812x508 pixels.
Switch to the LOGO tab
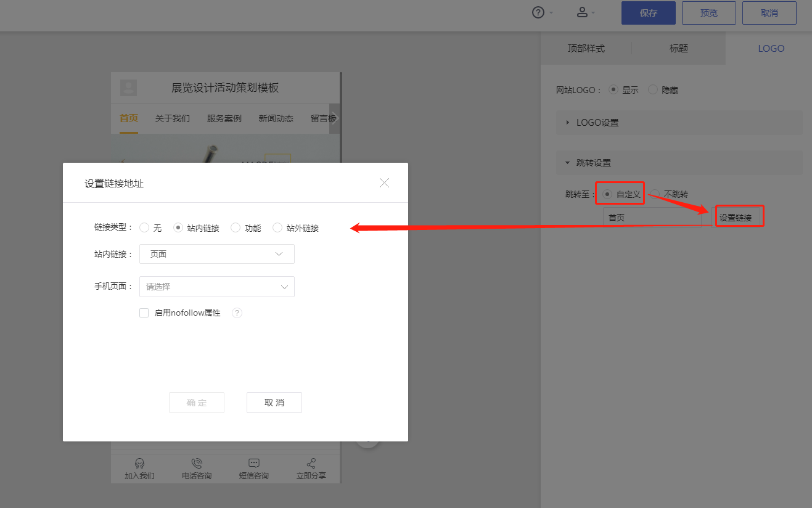click(x=771, y=48)
